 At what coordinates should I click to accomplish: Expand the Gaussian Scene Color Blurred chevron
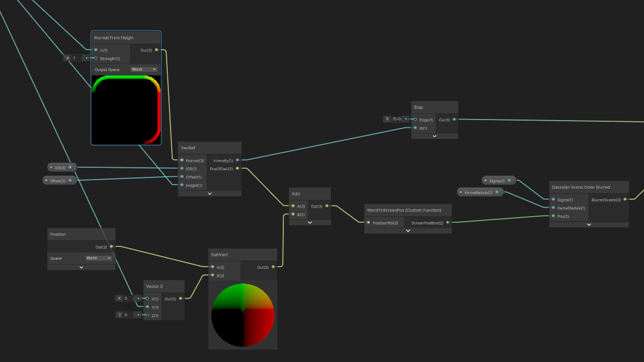click(x=589, y=224)
